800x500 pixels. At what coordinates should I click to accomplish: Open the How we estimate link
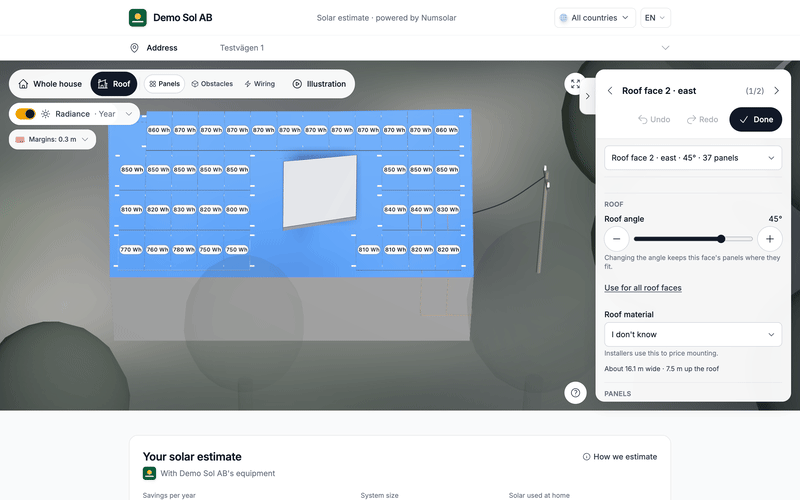620,457
